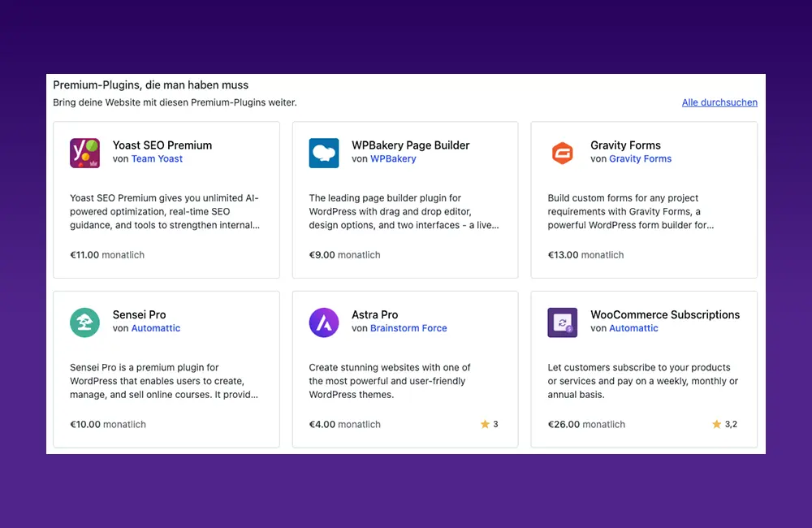This screenshot has height=528, width=812.
Task: Open the Sensei Pro plugin description
Action: click(164, 381)
